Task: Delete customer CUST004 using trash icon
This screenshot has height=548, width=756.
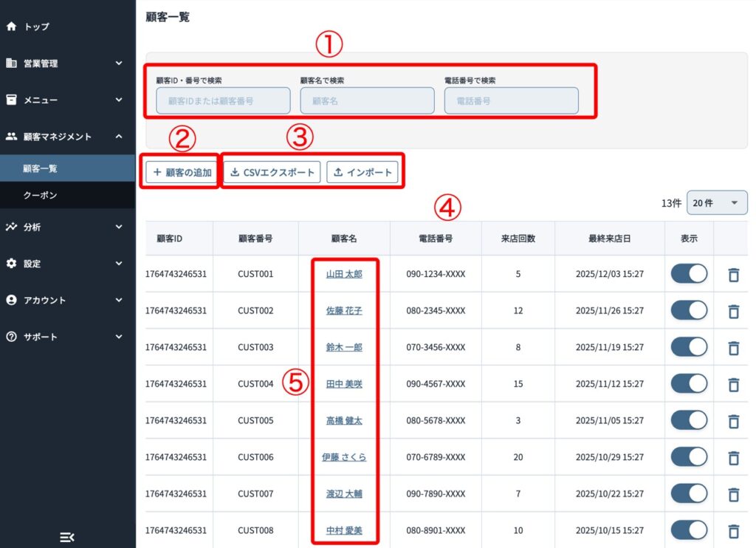Action: click(x=733, y=384)
